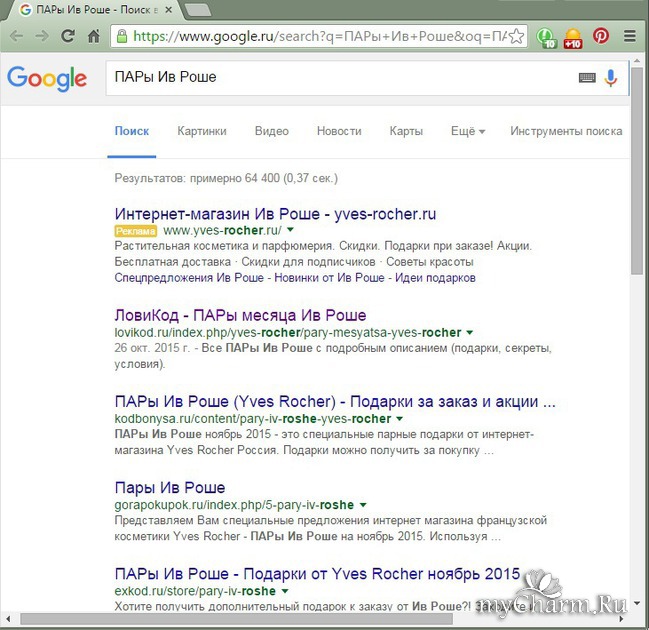
Task: Switch to the "Картинки" search tab
Action: pyautogui.click(x=202, y=131)
